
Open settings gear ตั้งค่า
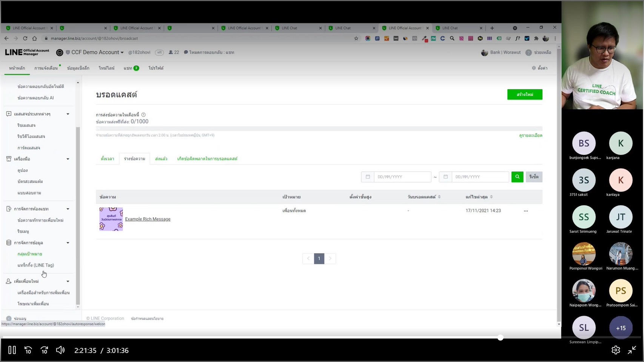(x=539, y=68)
